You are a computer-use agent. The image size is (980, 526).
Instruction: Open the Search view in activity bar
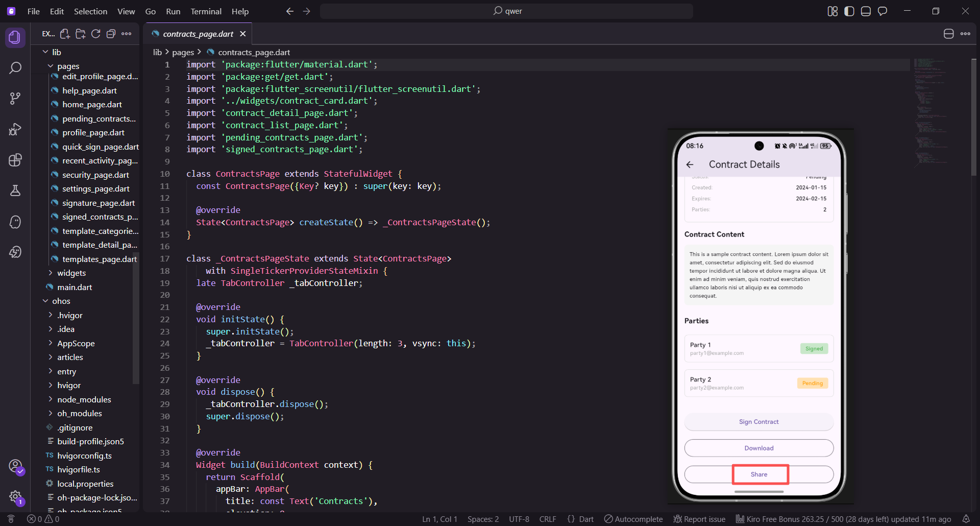tap(15, 67)
